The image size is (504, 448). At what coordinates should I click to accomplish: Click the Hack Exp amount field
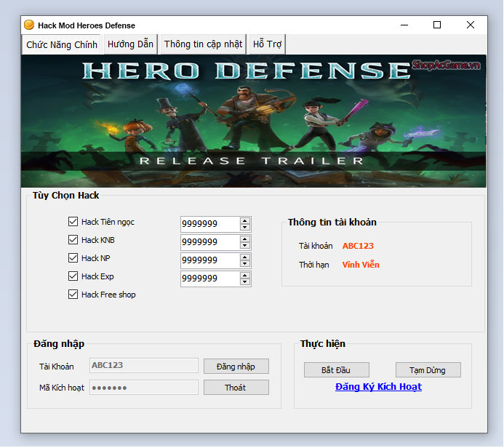(210, 279)
